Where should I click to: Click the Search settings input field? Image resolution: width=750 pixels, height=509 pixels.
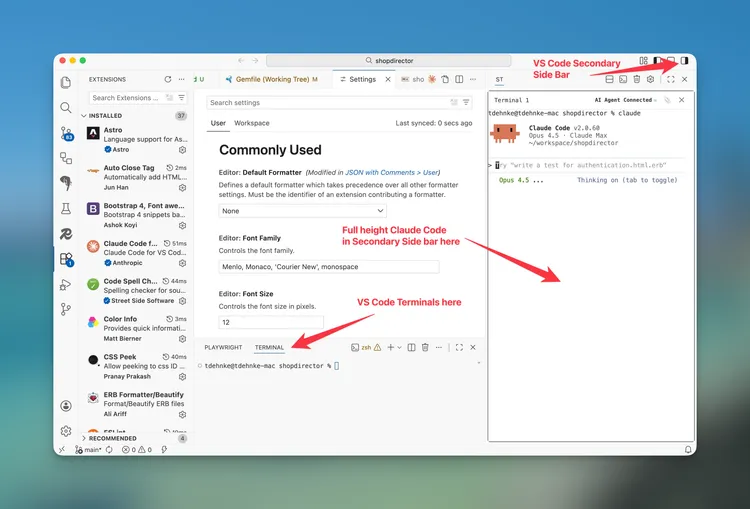coord(328,102)
